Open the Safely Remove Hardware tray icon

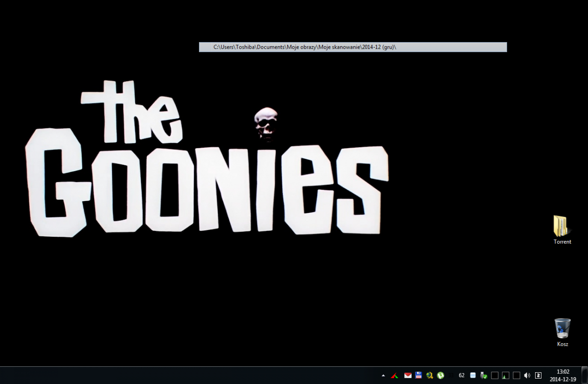[x=484, y=376]
